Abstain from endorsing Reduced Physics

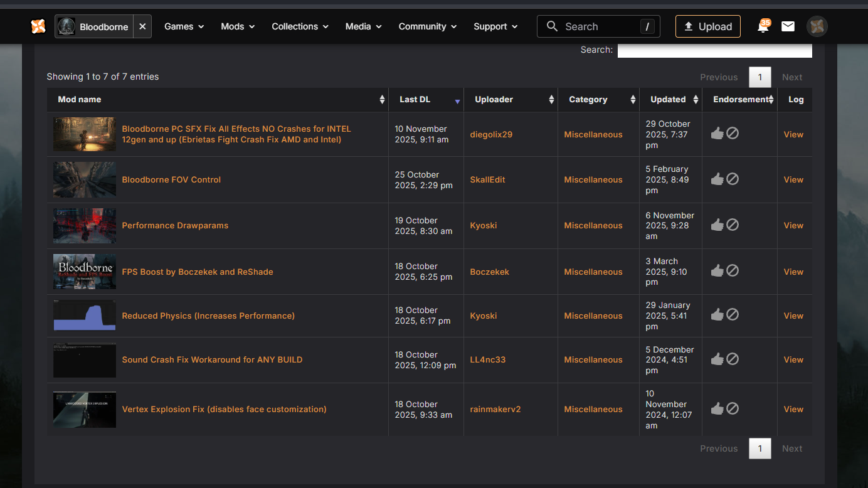click(x=733, y=315)
